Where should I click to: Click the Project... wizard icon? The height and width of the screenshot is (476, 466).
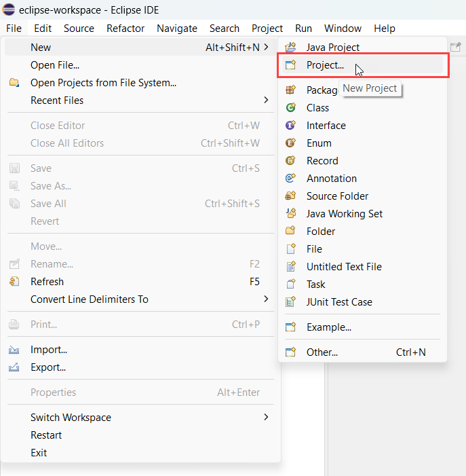click(290, 65)
